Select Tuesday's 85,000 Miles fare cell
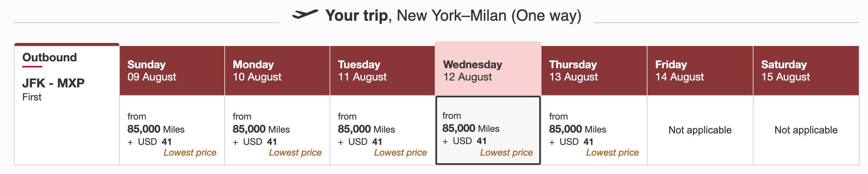This screenshot has height=174, width=868. [383, 130]
